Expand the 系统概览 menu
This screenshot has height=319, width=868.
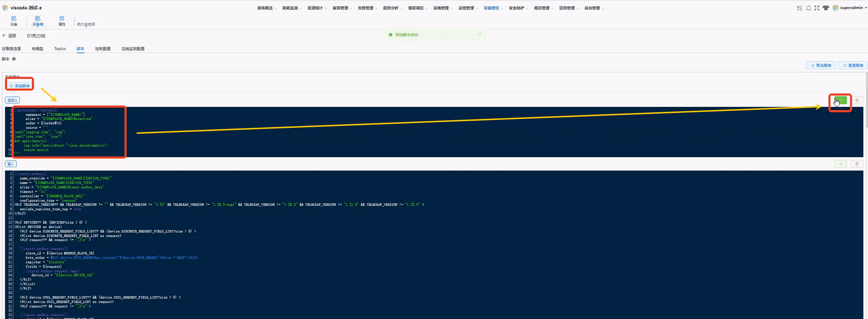(267, 8)
